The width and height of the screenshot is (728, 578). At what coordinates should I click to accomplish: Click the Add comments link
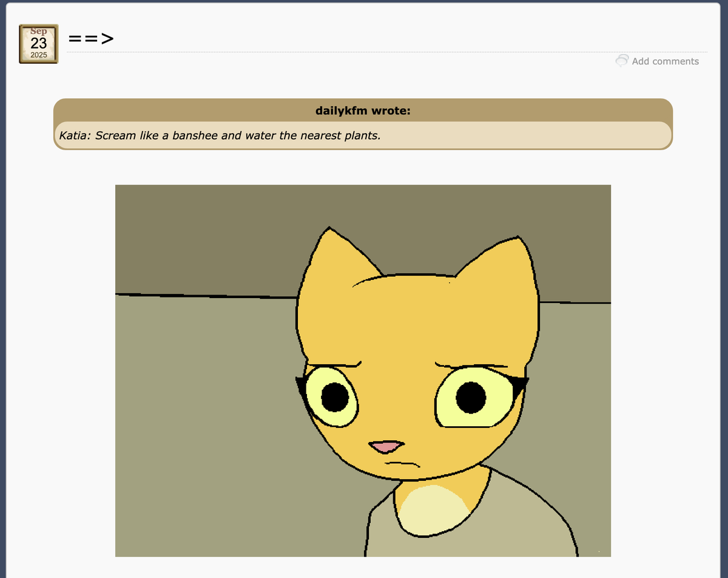(665, 61)
